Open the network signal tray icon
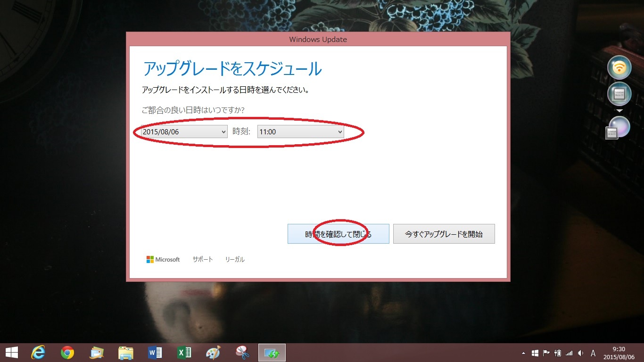Screen dimensions: 644x362 pyautogui.click(x=569, y=353)
